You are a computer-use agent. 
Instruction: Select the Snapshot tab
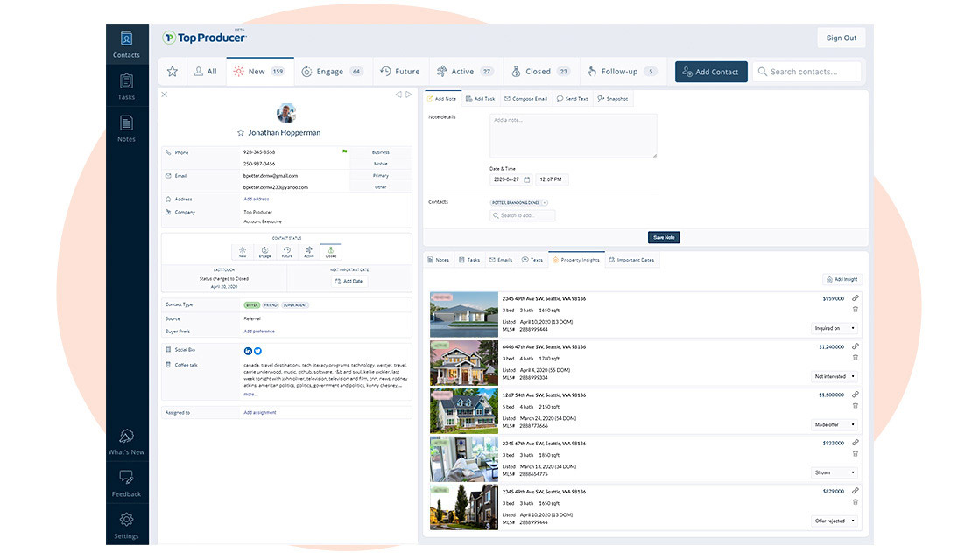(612, 99)
